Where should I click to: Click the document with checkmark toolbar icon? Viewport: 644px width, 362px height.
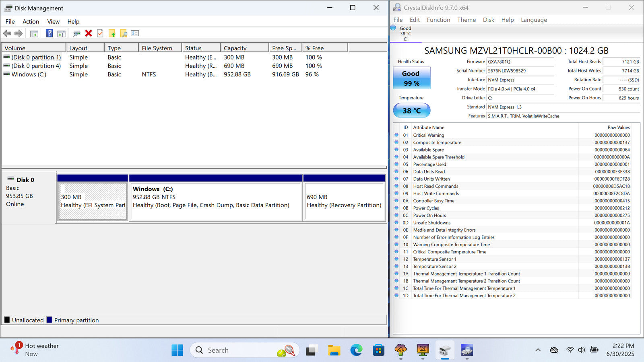point(100,33)
